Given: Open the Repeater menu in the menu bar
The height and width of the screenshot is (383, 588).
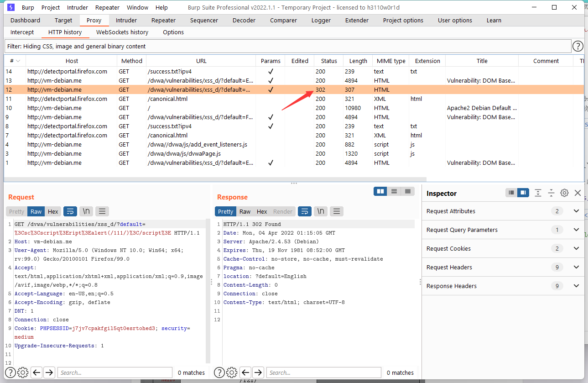Looking at the screenshot, I should pyautogui.click(x=108, y=7).
